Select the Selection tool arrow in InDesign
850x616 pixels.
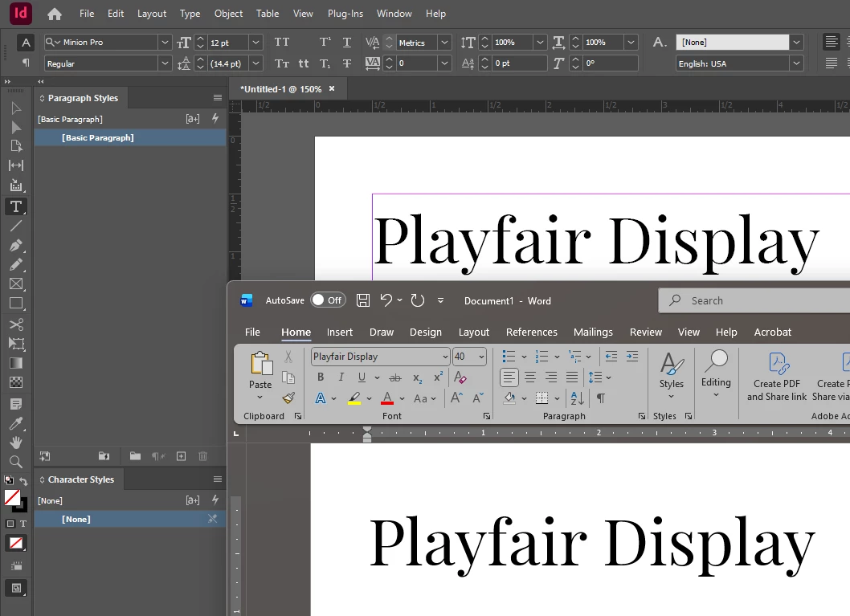16,108
